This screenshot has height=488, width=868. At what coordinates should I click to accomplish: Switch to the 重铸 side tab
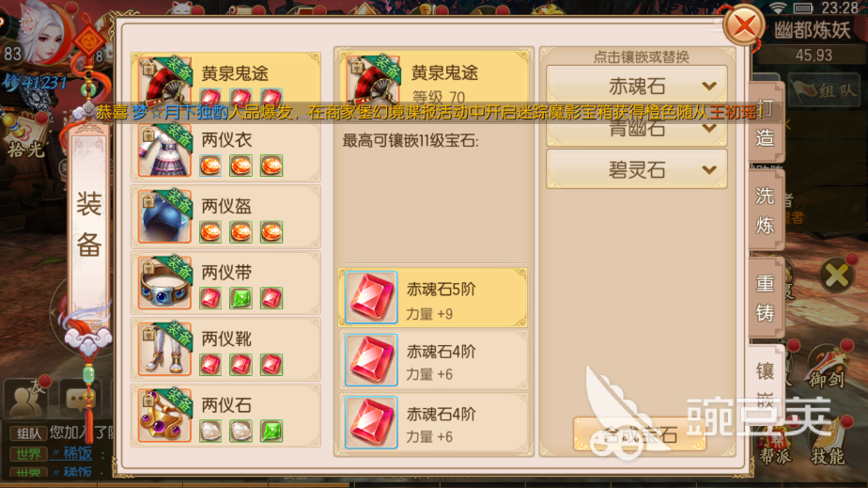(x=765, y=298)
